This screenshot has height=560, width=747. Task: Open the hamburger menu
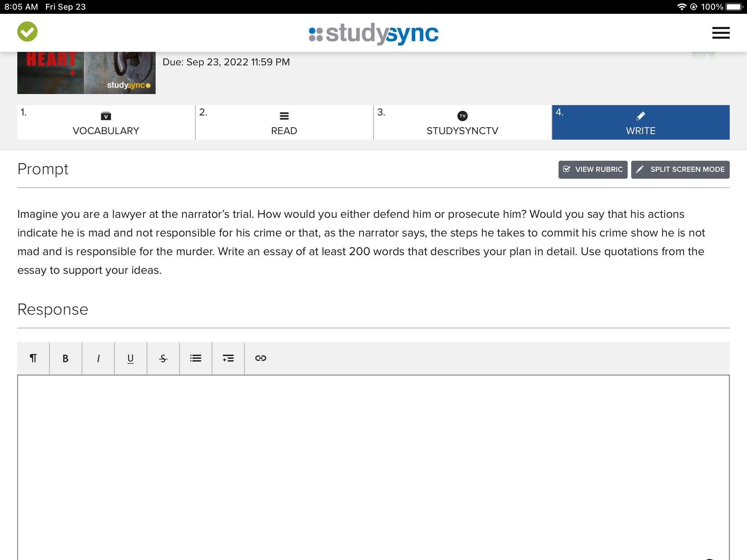(721, 33)
